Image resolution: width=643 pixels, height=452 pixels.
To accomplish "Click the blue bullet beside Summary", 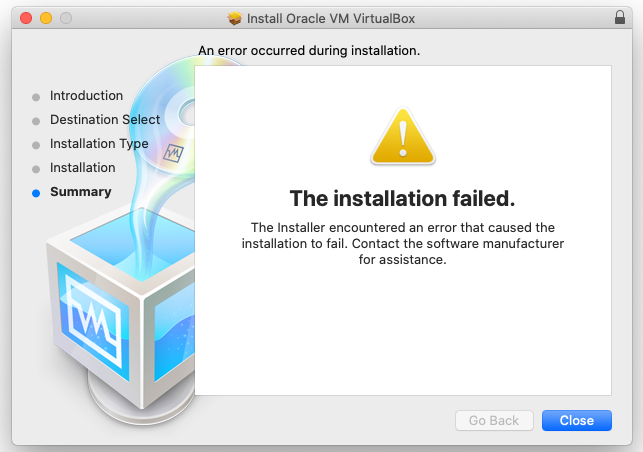I will pyautogui.click(x=36, y=193).
